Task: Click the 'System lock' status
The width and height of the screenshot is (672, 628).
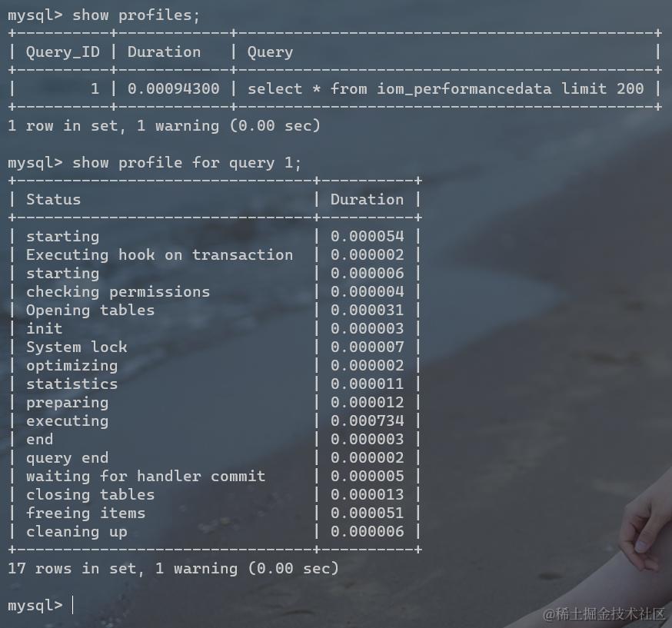Action: pos(76,347)
